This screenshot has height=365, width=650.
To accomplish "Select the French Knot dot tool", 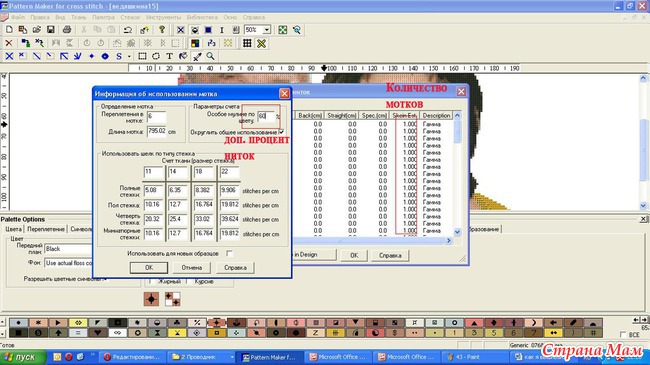I will 92,56.
